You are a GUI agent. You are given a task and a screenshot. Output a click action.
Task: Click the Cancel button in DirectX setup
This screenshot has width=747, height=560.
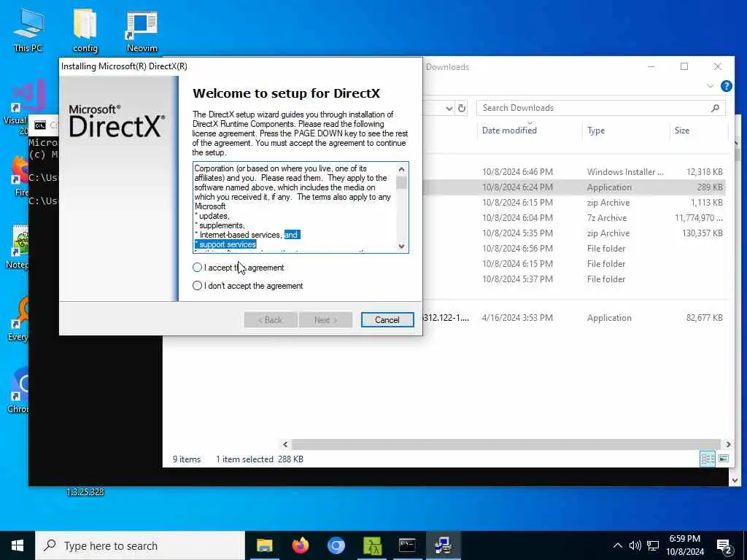tap(387, 320)
